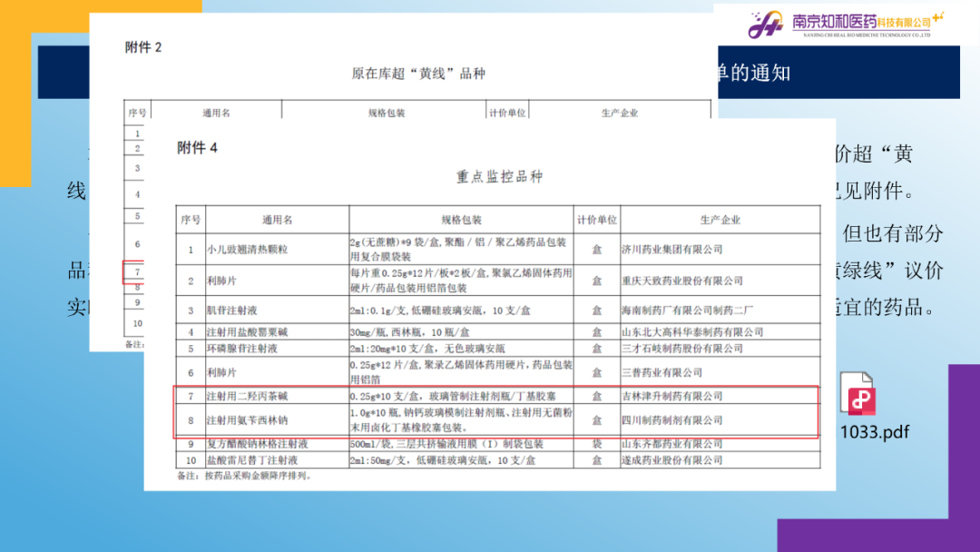The image size is (980, 552).
Task: Select the title 重点监控品种
Action: (x=499, y=177)
